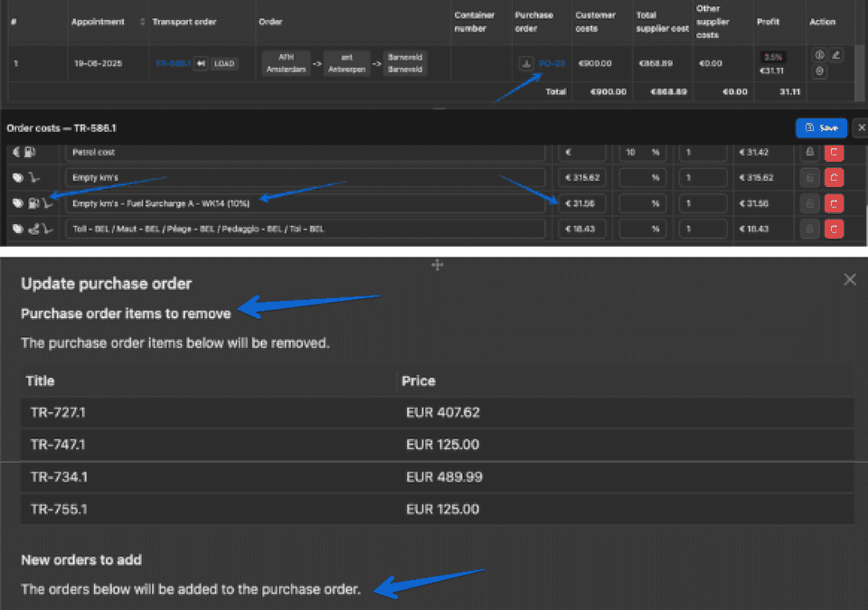The height and width of the screenshot is (610, 868).
Task: Edit the quantity field on Petrol cost row
Action: [x=703, y=152]
